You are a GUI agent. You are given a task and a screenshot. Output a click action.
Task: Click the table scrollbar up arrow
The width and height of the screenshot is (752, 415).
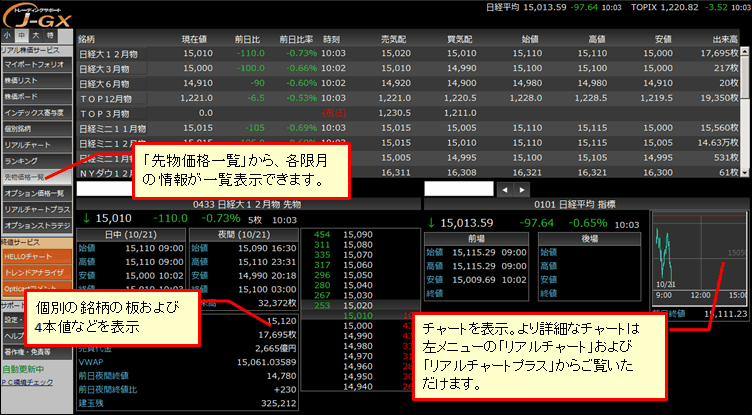(x=745, y=51)
